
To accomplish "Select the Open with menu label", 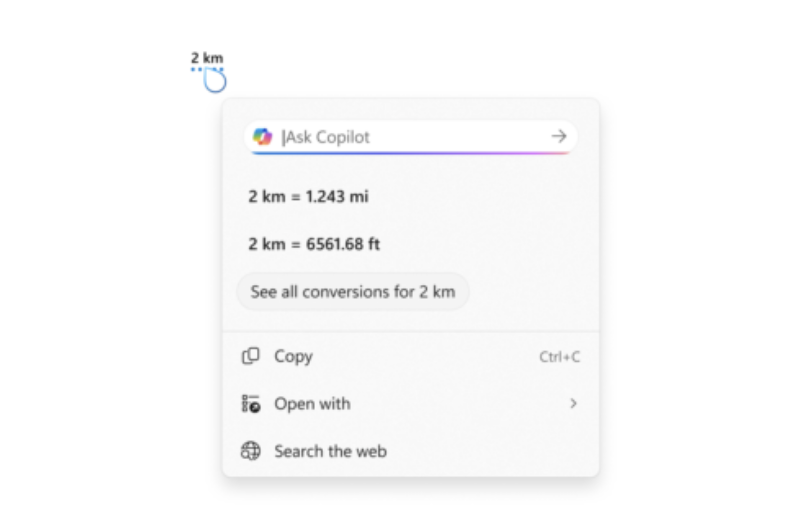I will coord(312,404).
